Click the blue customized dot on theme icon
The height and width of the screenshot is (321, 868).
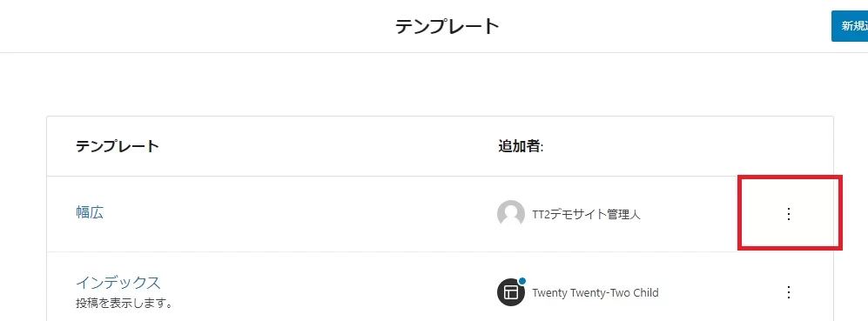522,281
